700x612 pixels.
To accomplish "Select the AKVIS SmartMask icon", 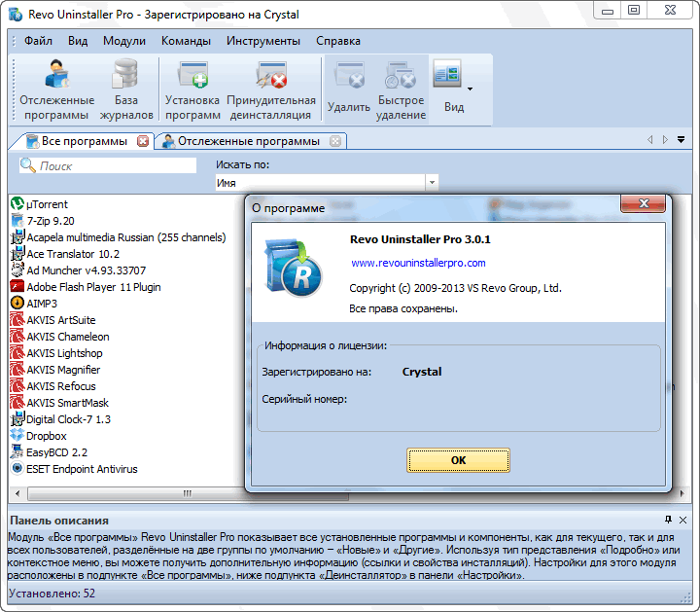I will (17, 402).
